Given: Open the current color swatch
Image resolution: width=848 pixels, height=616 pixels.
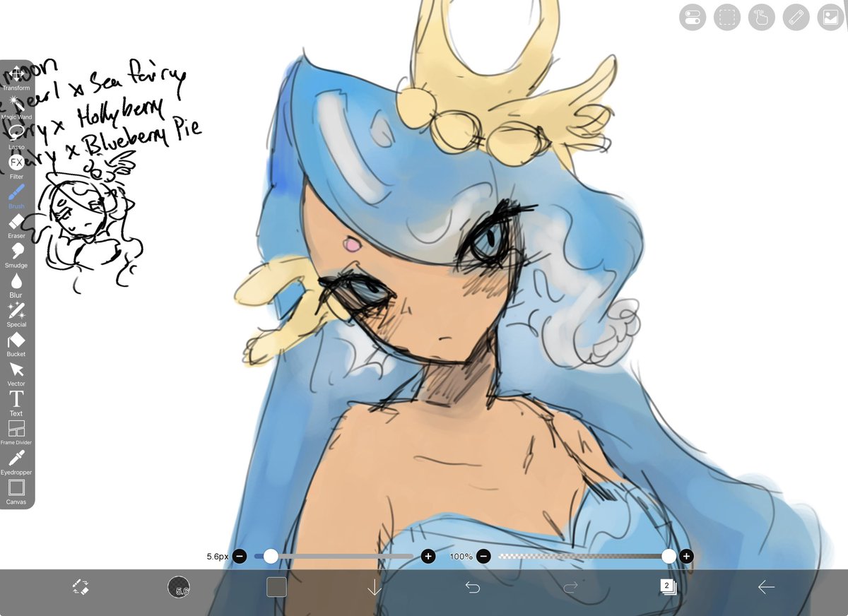Looking at the screenshot, I should pyautogui.click(x=276, y=587).
